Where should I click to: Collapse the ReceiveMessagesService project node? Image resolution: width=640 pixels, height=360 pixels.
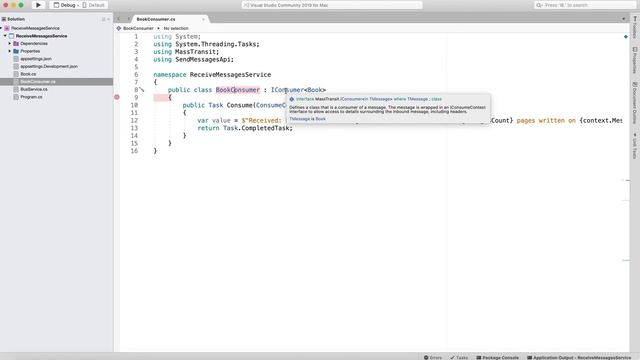point(5,36)
